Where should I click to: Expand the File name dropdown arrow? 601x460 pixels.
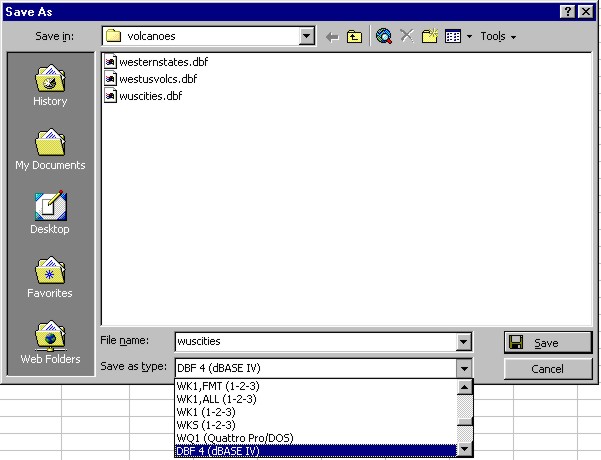point(463,342)
